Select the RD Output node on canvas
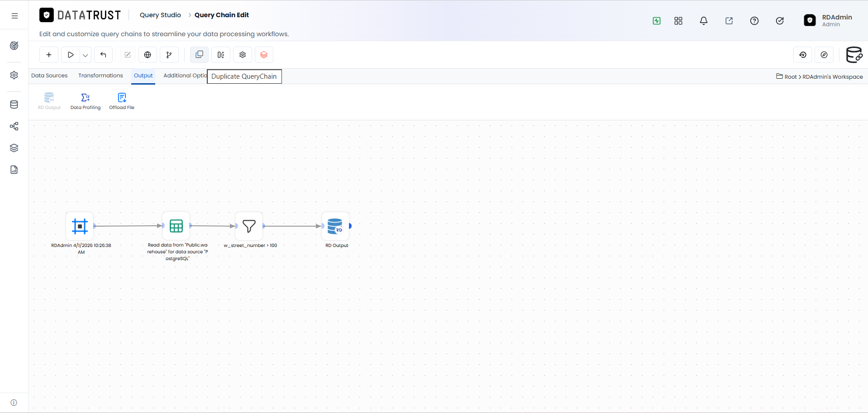Image resolution: width=868 pixels, height=413 pixels. click(335, 226)
